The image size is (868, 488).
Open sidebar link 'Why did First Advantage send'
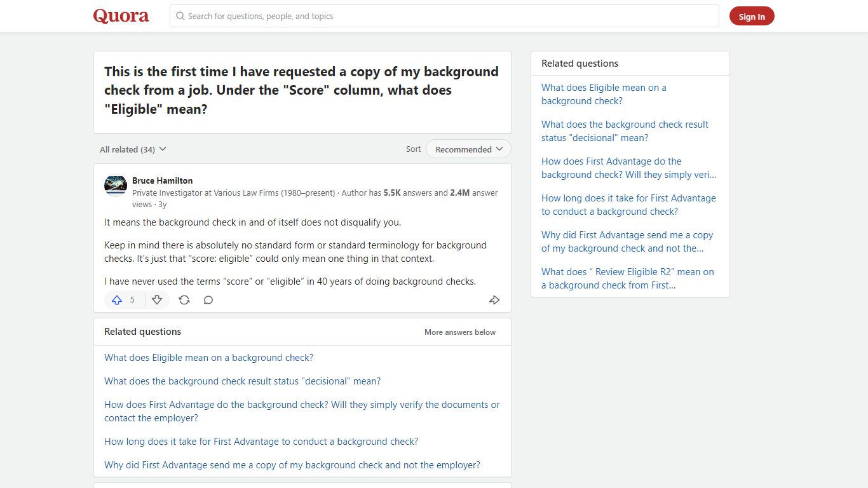[627, 241]
